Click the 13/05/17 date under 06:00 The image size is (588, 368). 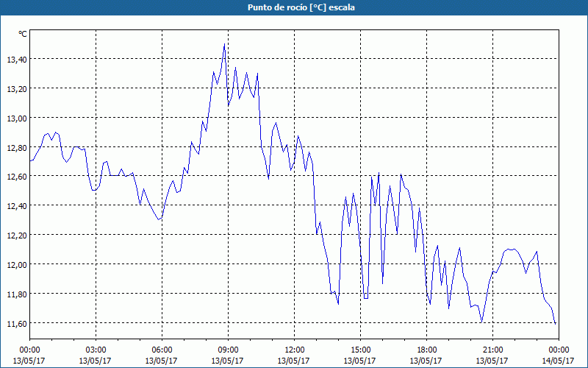[x=161, y=361]
